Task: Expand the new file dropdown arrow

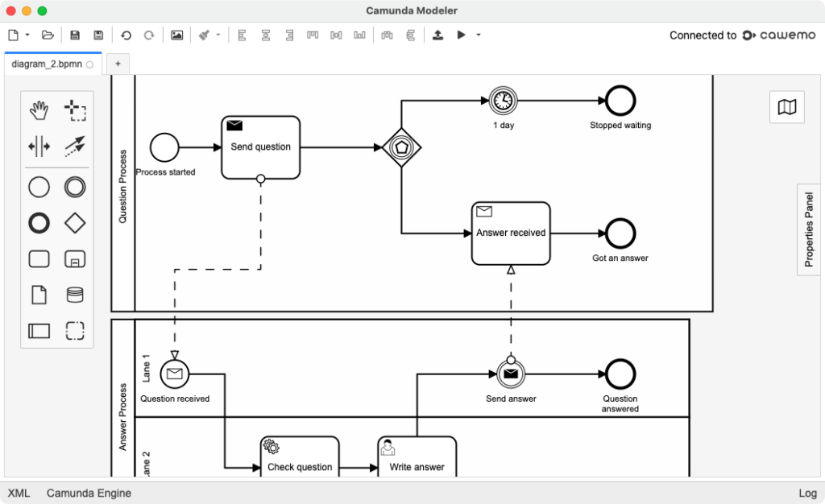Action: (27, 35)
